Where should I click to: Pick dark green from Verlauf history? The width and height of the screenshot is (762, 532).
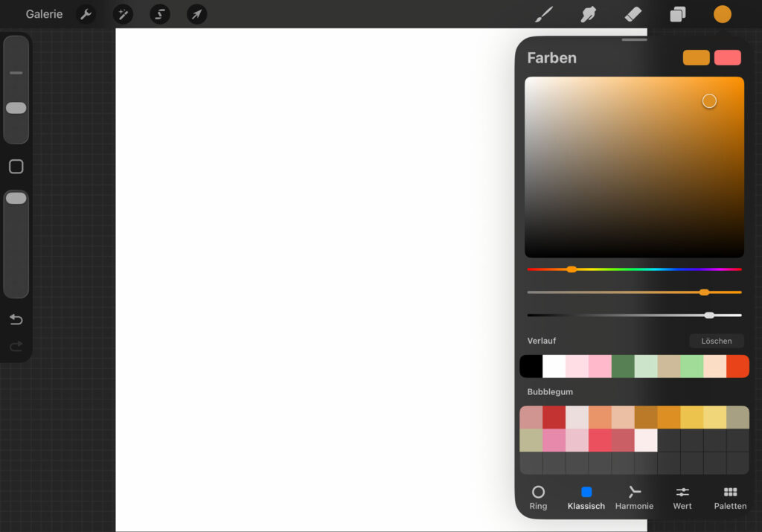[623, 366]
